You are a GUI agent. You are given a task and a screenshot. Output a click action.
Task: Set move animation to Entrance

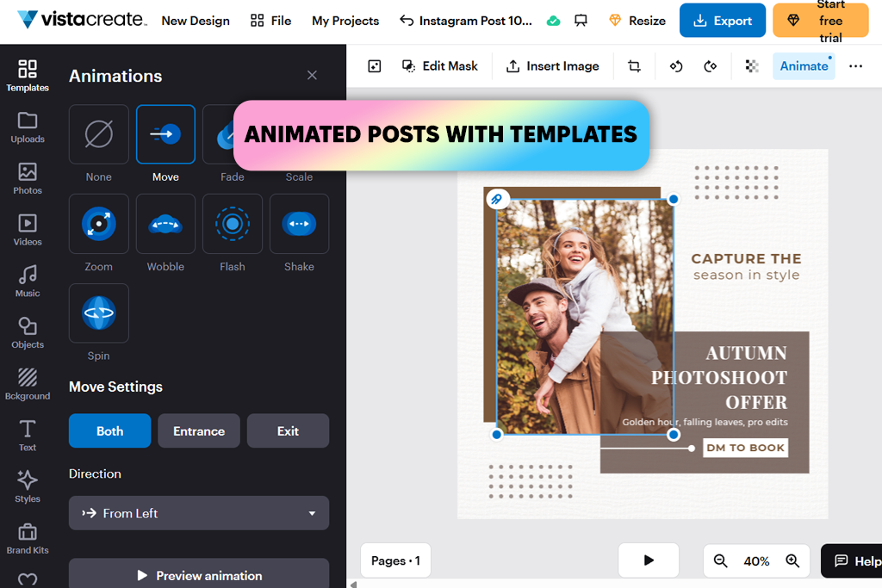pyautogui.click(x=199, y=431)
